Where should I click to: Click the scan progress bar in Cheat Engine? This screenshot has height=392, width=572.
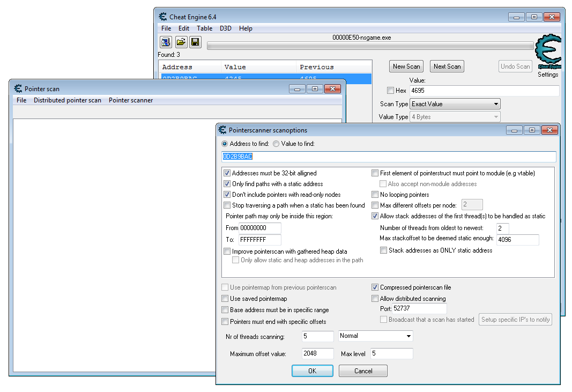point(370,46)
